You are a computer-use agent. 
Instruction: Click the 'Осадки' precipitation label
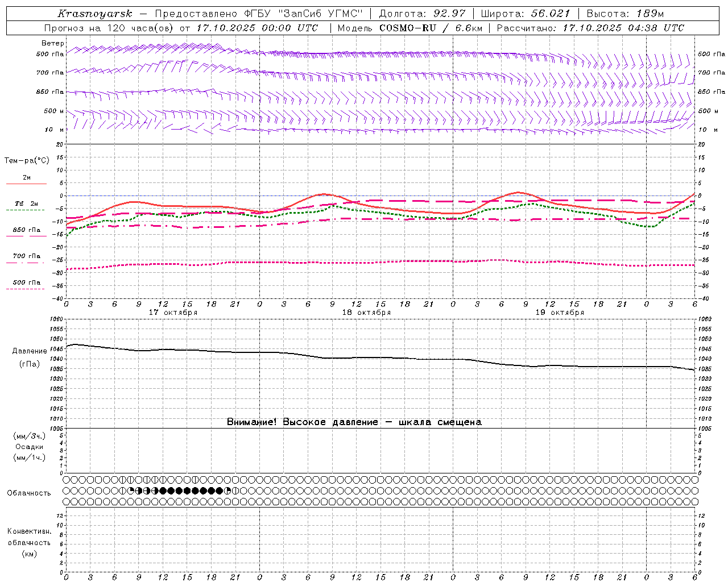pos(29,447)
